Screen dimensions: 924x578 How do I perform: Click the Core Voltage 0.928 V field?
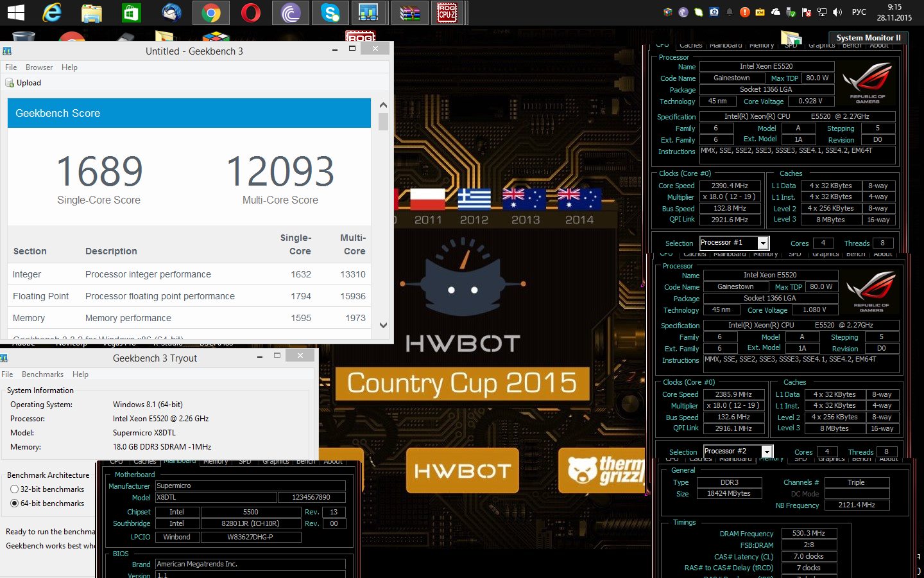point(810,101)
